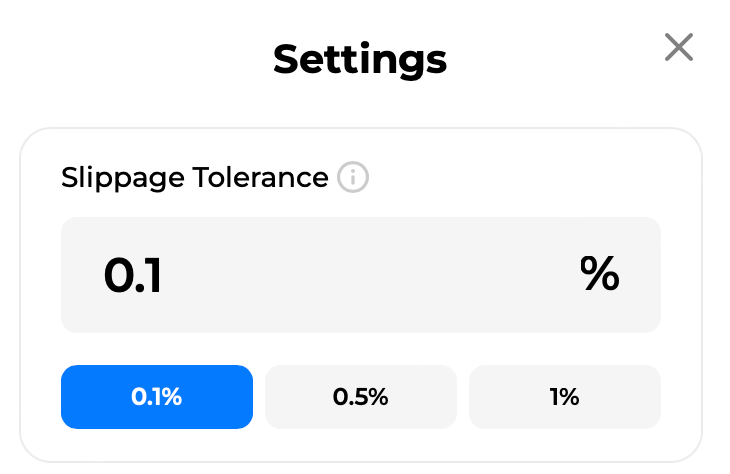Click the Slippage Tolerance label

(195, 178)
